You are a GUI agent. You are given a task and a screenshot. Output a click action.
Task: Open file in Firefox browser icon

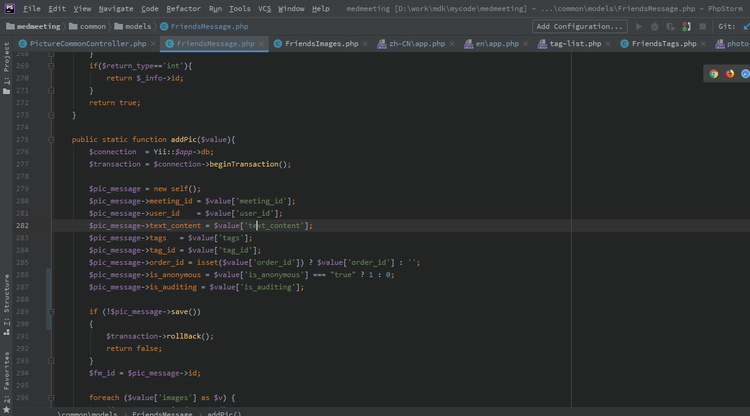pyautogui.click(x=729, y=73)
